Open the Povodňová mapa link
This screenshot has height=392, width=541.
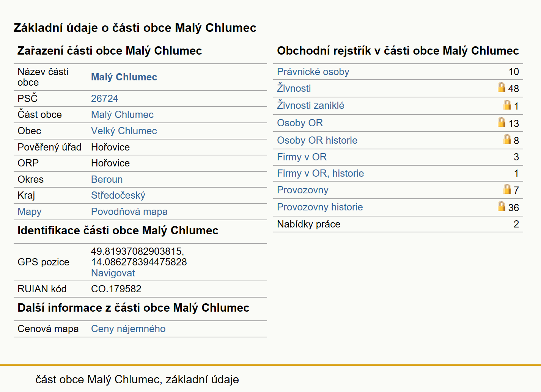[129, 212]
